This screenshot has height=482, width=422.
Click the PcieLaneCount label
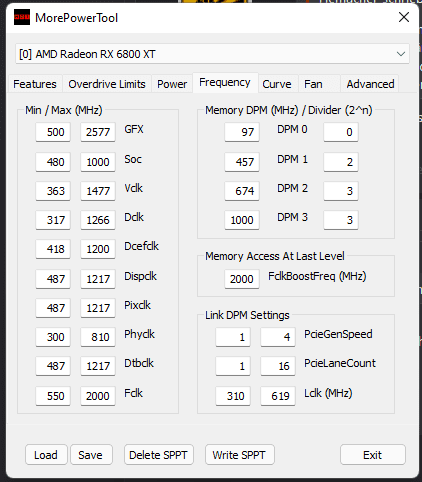(x=340, y=363)
